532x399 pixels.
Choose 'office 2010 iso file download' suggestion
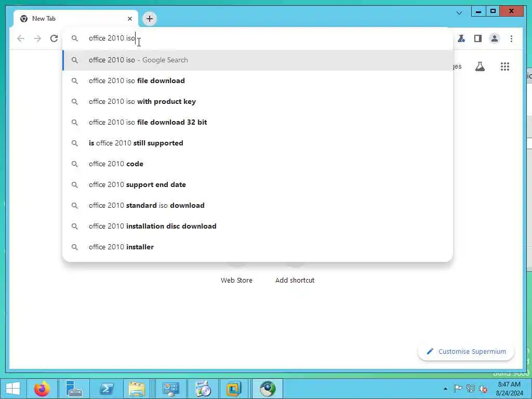click(x=258, y=81)
